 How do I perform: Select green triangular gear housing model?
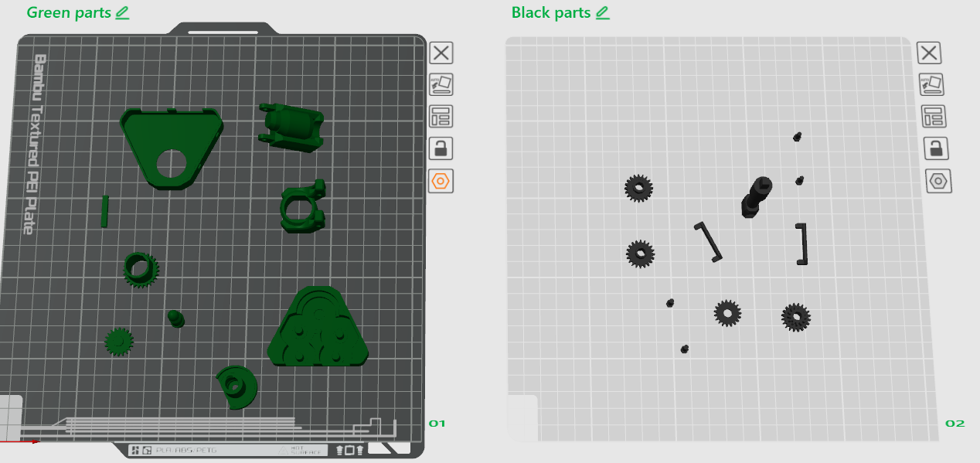point(318,327)
